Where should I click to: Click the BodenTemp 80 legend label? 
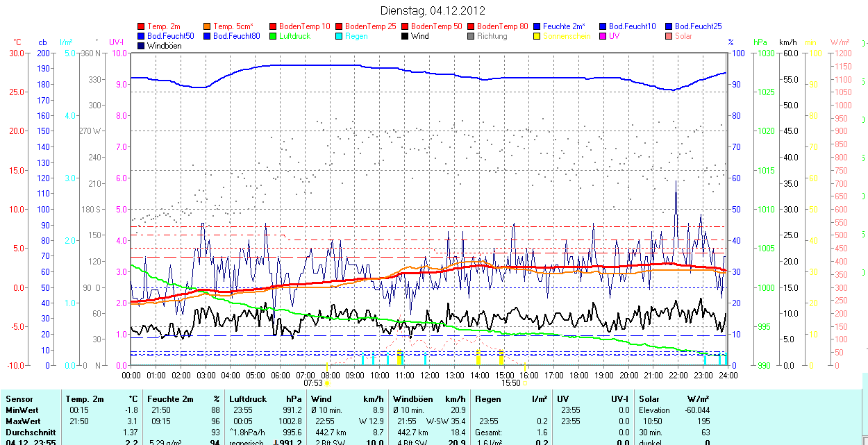click(x=503, y=26)
